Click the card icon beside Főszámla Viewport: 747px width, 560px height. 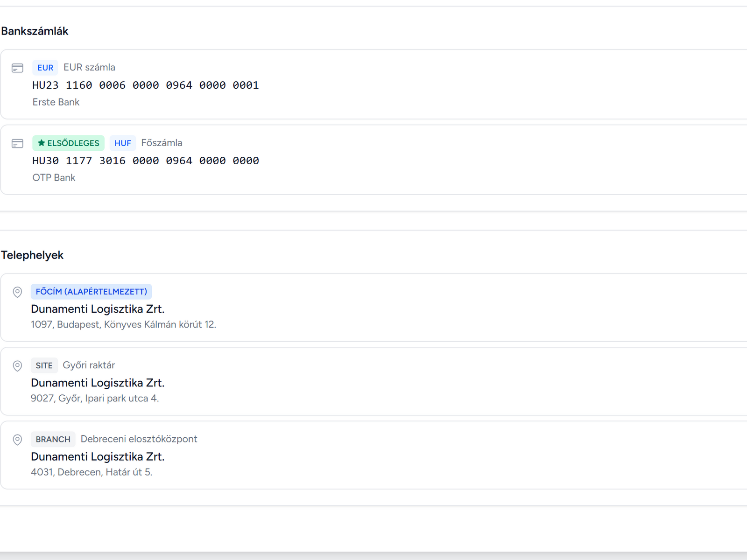[x=17, y=144]
